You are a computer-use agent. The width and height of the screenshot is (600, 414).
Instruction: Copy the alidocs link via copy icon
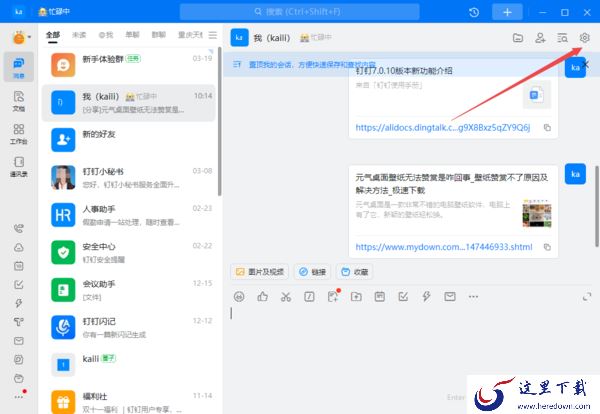pos(548,128)
